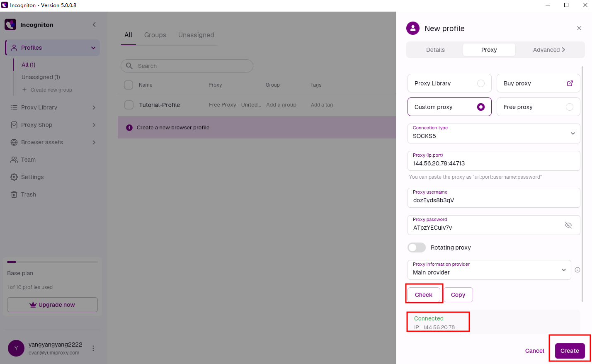This screenshot has width=592, height=364.
Task: Open the Settings gear icon
Action: (x=14, y=177)
